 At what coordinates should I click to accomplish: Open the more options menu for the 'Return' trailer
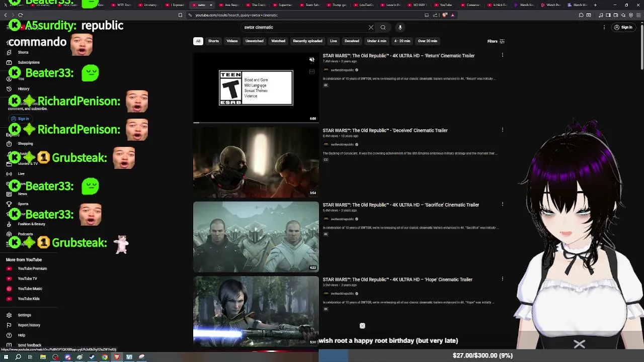pyautogui.click(x=502, y=55)
